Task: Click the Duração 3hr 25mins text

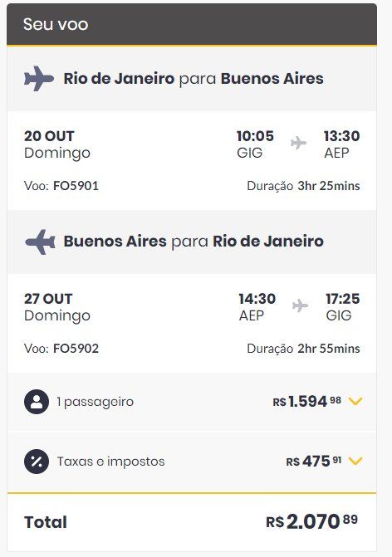Action: point(303,186)
